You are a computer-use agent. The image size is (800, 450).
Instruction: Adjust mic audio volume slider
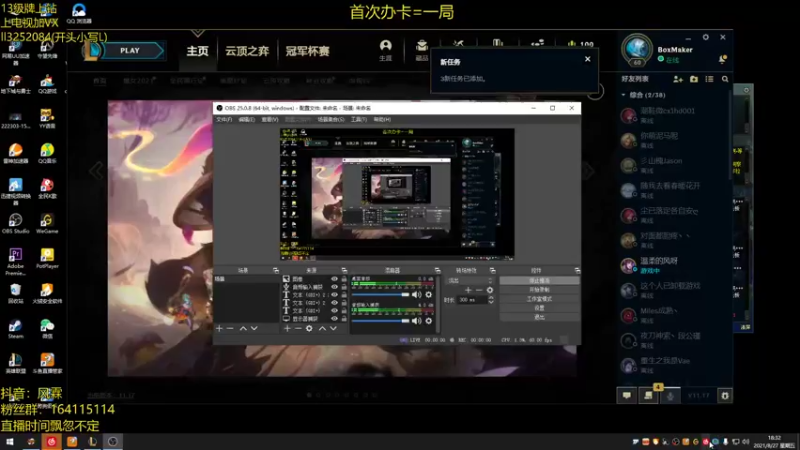tap(381, 321)
